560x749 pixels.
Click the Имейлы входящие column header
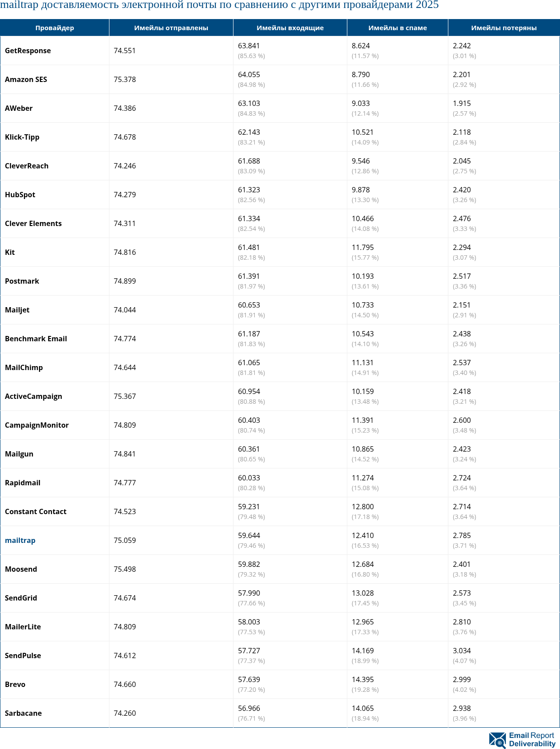click(290, 27)
